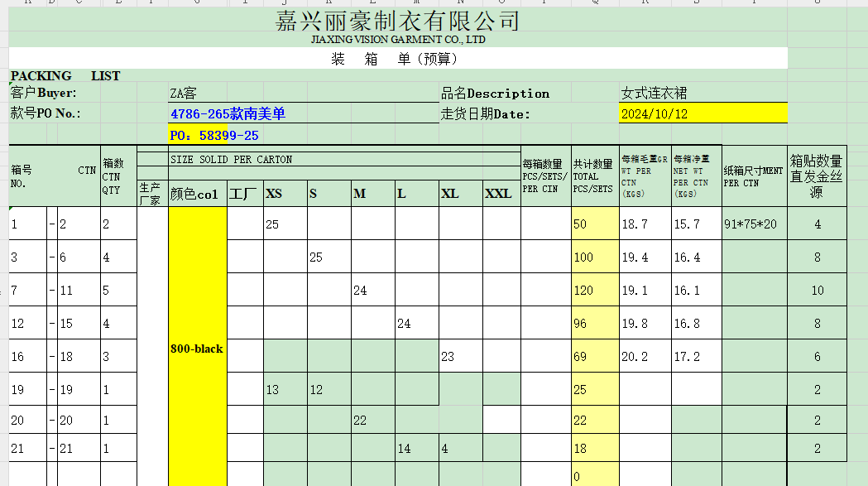Select the 装箱单（预算） heading cell
The image size is (868, 486).
pos(394,59)
